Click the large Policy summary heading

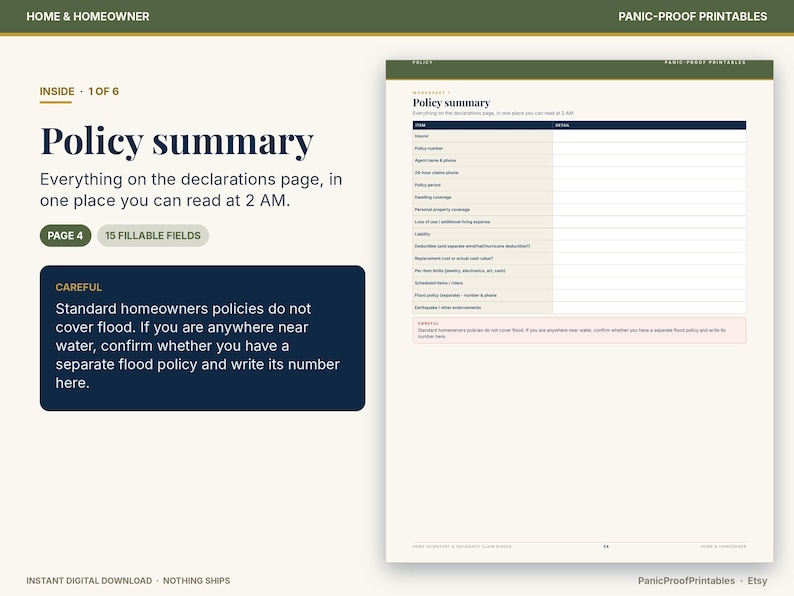(x=177, y=141)
